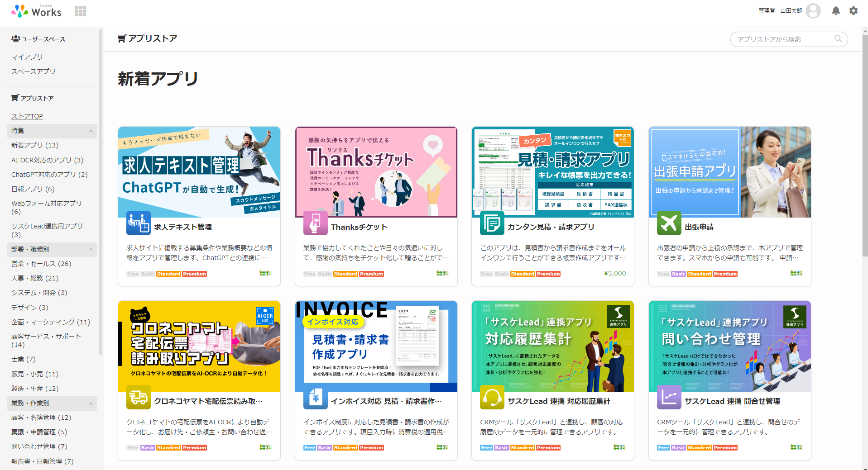Select 顧客・名簿管理 (12) category
The image size is (868, 470).
[41, 418]
